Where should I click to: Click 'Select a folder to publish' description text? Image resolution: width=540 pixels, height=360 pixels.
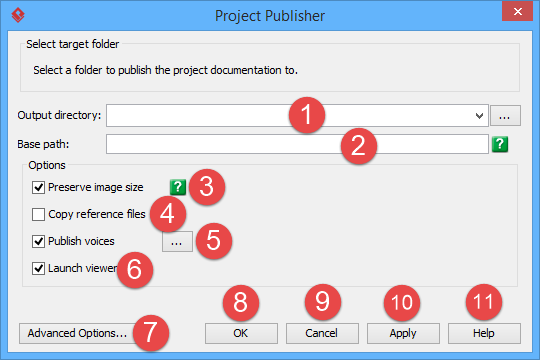(x=165, y=70)
